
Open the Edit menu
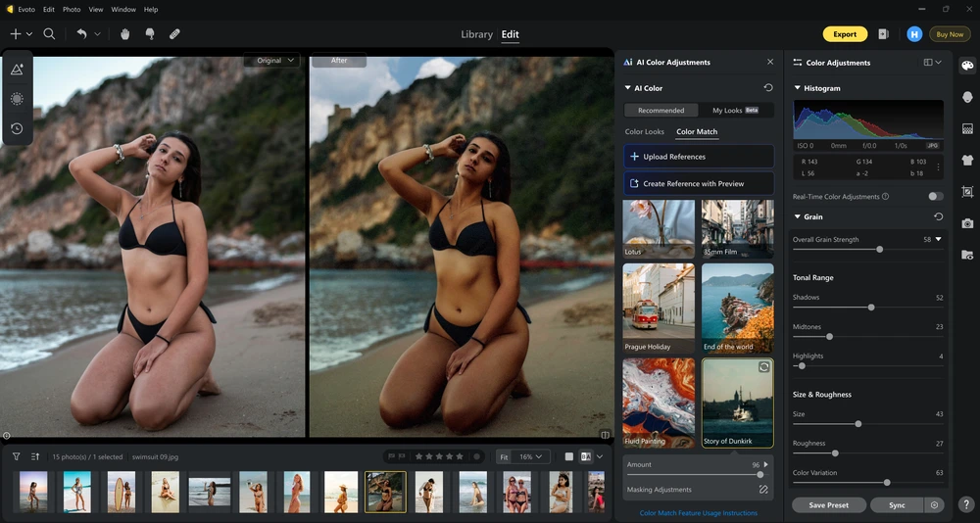pyautogui.click(x=49, y=10)
